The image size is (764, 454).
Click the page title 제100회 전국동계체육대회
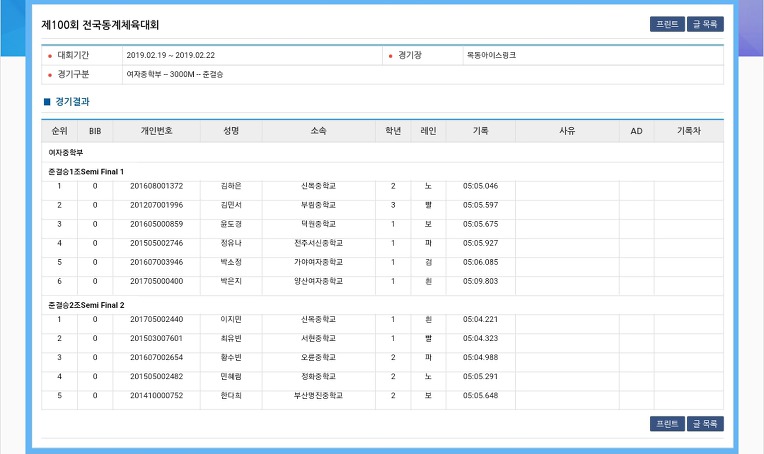point(100,25)
